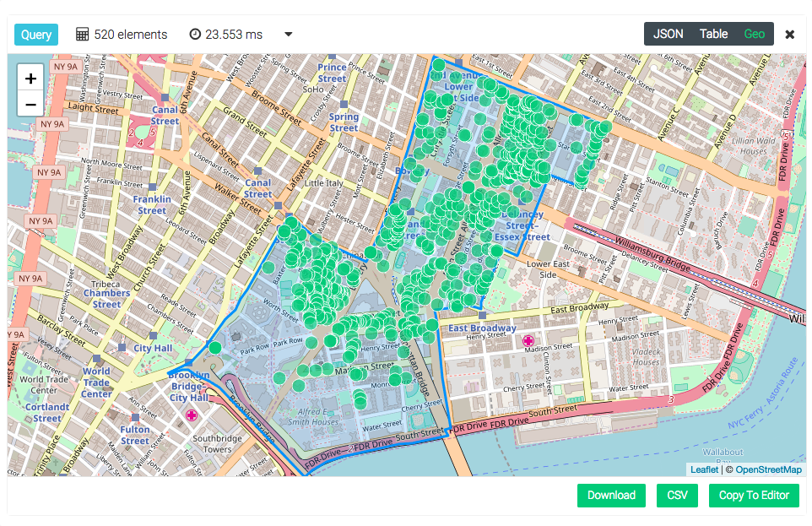Click the table grid icon beside 520 elements
The height and width of the screenshot is (526, 812).
pos(82,35)
